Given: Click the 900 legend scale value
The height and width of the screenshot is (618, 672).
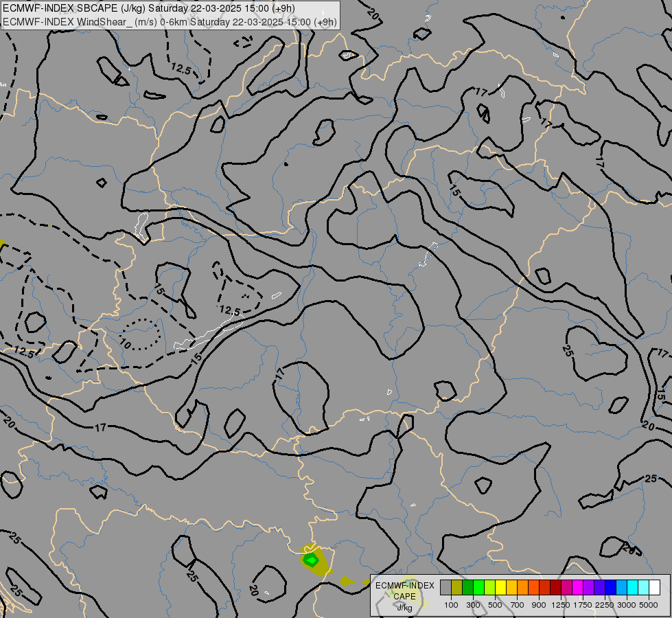Looking at the screenshot, I should [x=539, y=605].
